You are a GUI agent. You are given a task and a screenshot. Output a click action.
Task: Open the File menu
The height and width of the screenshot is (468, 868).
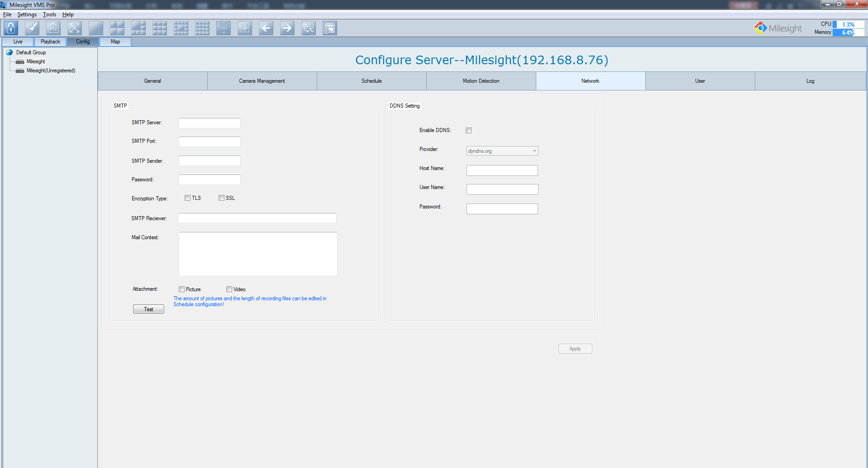tap(7, 14)
